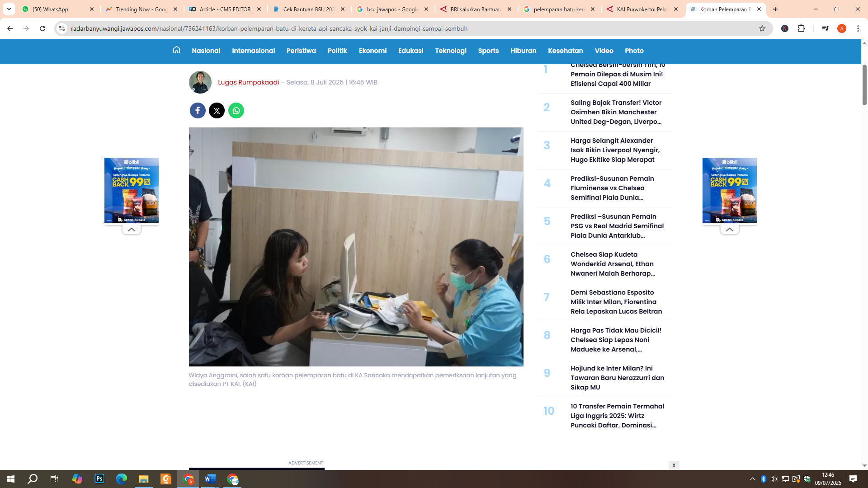Open site homepage via home icon
Screen dimensions: 868x488
click(176, 51)
